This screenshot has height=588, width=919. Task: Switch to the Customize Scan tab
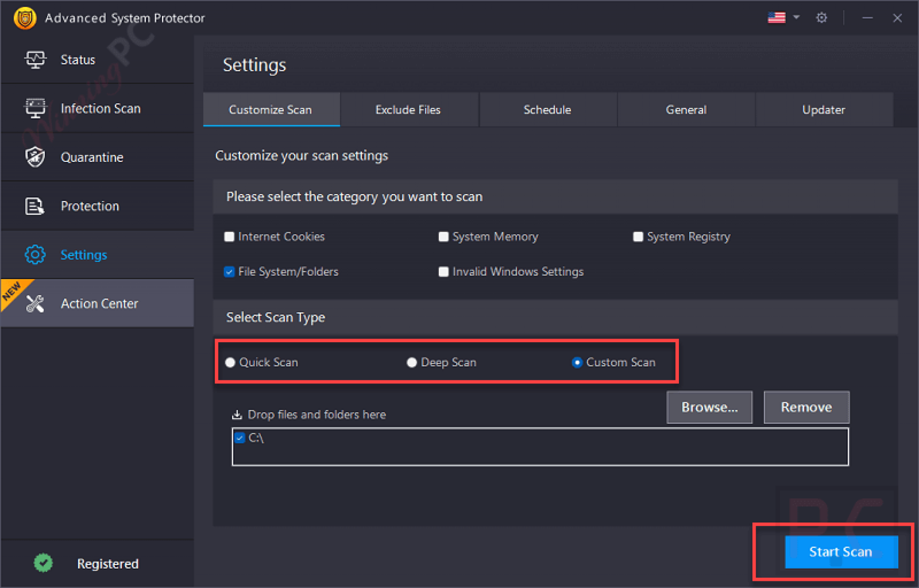(x=271, y=109)
